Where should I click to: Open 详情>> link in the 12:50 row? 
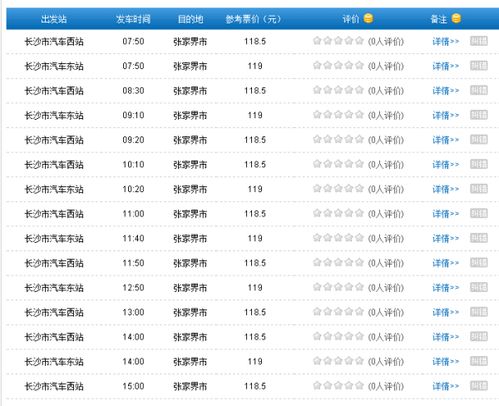446,288
